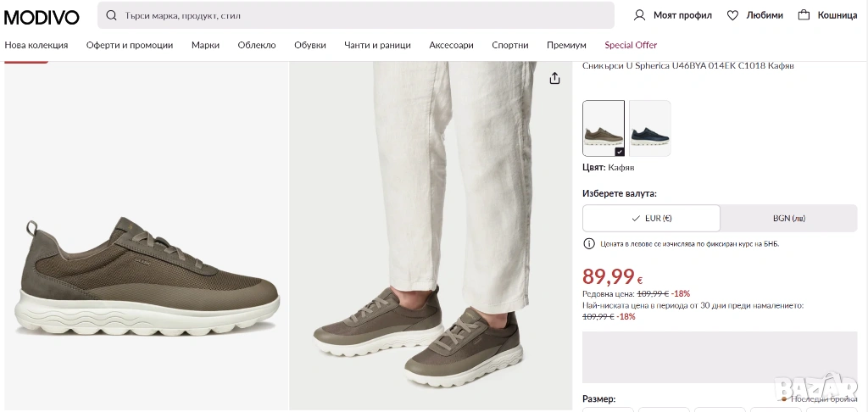Select the brown shoe color swatch
Screen dimensions: 868x412
[604, 128]
